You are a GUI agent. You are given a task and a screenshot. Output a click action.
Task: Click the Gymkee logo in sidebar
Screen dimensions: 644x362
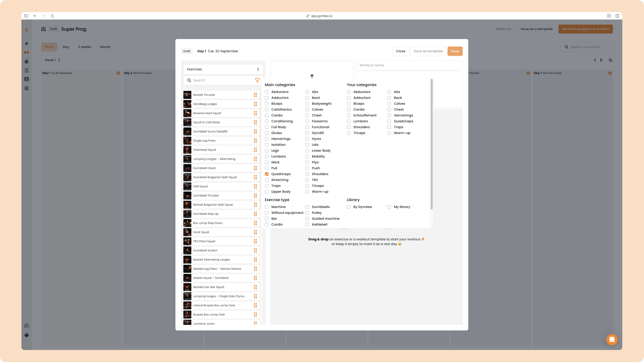27,30
